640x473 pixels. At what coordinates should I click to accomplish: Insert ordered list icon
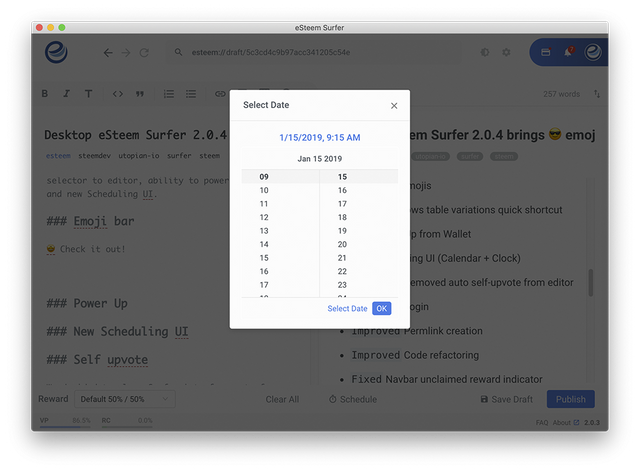click(169, 94)
